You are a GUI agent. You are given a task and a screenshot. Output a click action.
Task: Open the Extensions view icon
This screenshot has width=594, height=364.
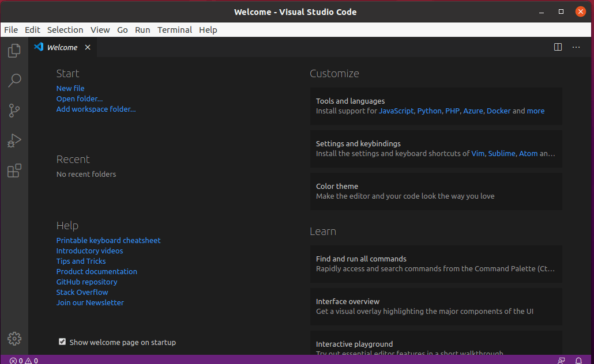14,170
